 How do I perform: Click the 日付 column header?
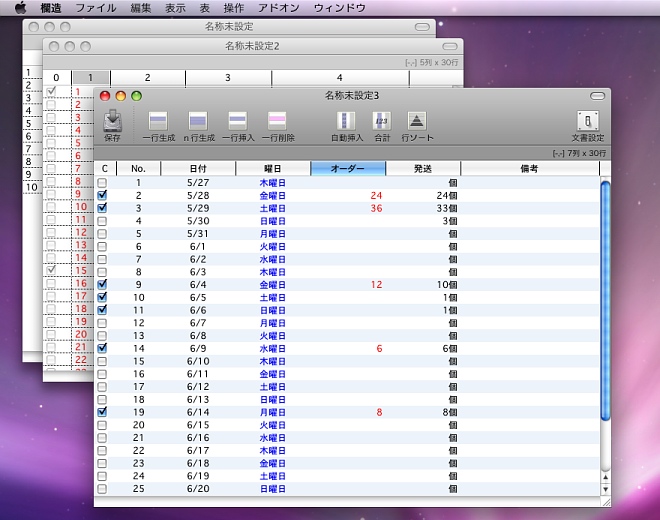coord(197,168)
